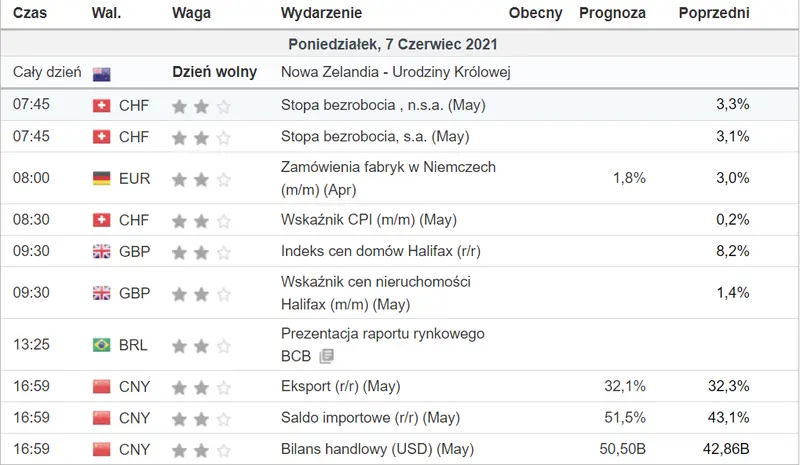Screen dimensions: 800x465
Task: Click Chinese flag in Bilans handlowy row
Action: 102,449
